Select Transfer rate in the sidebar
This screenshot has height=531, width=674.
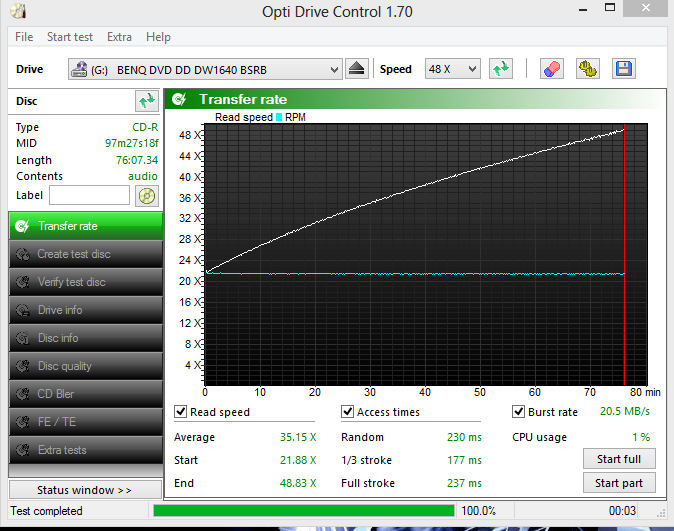pos(86,226)
